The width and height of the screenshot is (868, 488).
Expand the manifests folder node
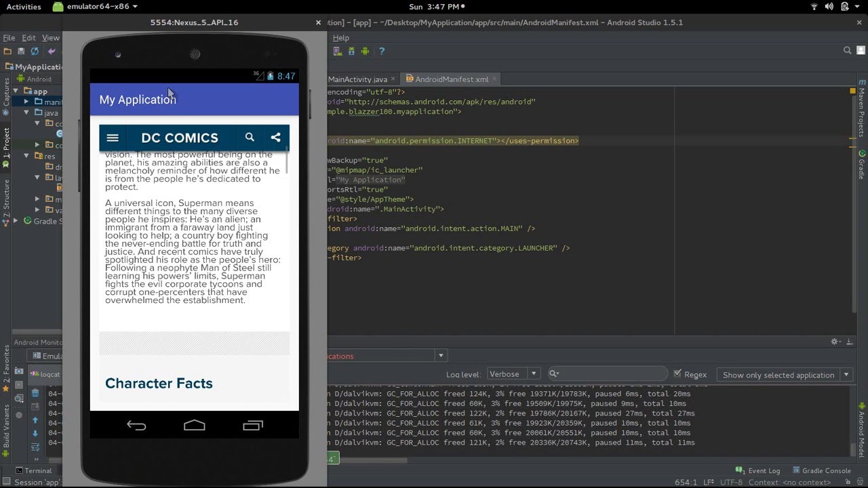[26, 102]
